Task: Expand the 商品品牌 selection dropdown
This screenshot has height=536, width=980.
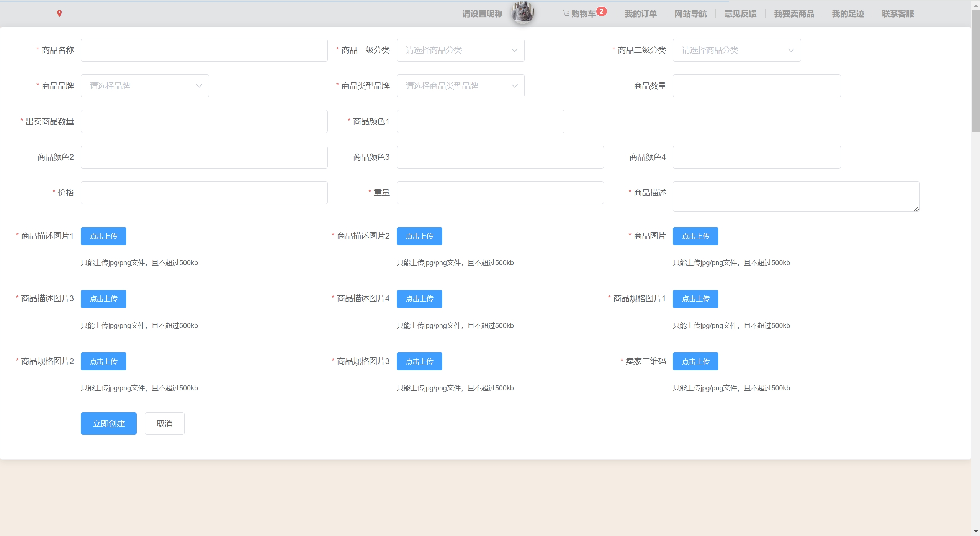Action: [145, 86]
